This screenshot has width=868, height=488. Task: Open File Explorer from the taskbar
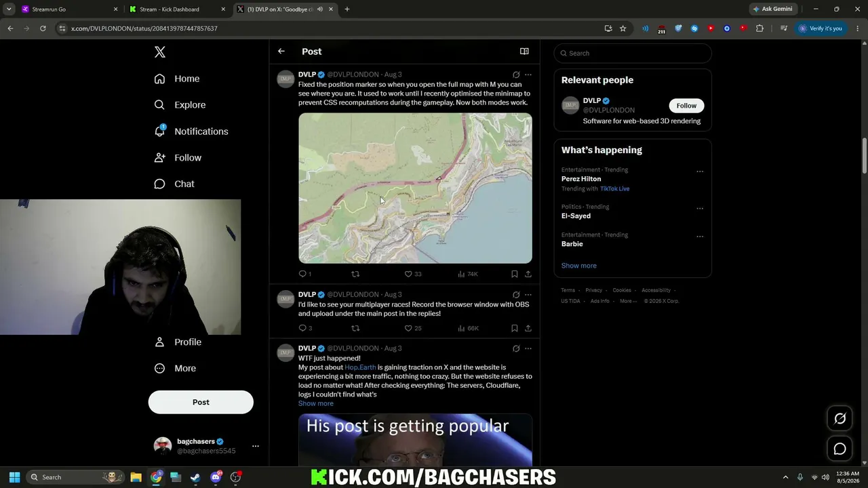coord(136,477)
